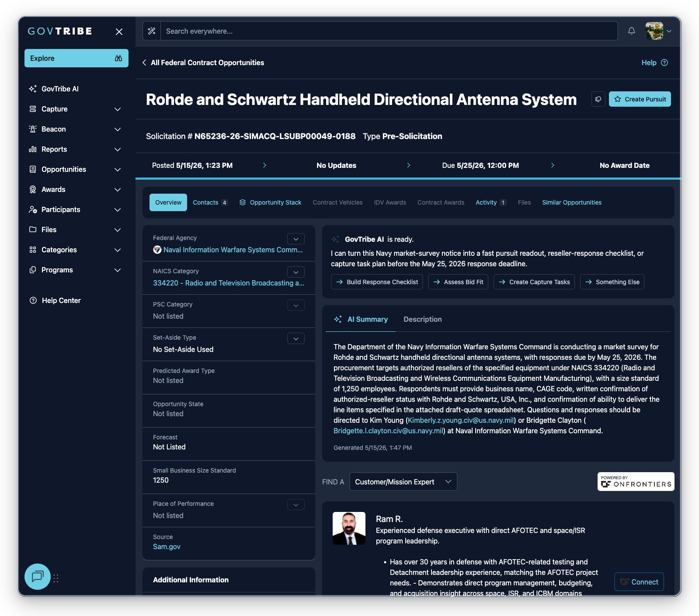Viewport: 699px width, 616px height.
Task: Click the Participants sidebar icon
Action: click(x=33, y=209)
